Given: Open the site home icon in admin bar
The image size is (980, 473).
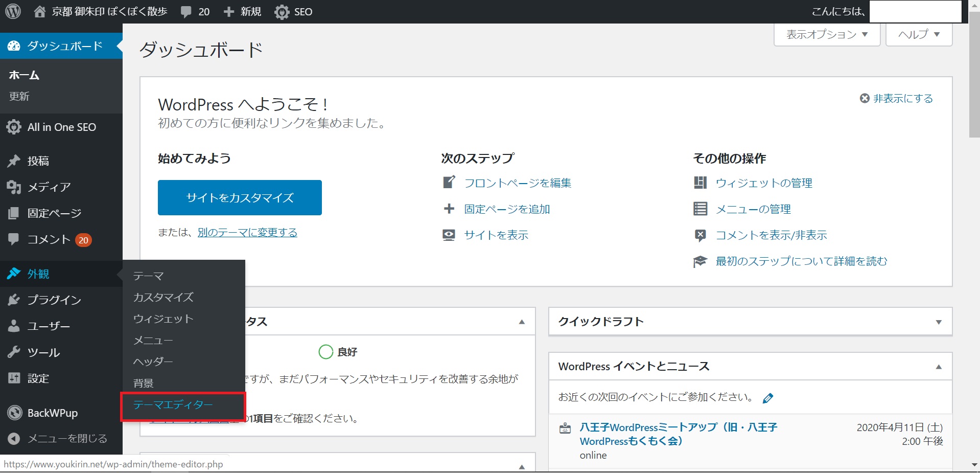Looking at the screenshot, I should pyautogui.click(x=40, y=11).
